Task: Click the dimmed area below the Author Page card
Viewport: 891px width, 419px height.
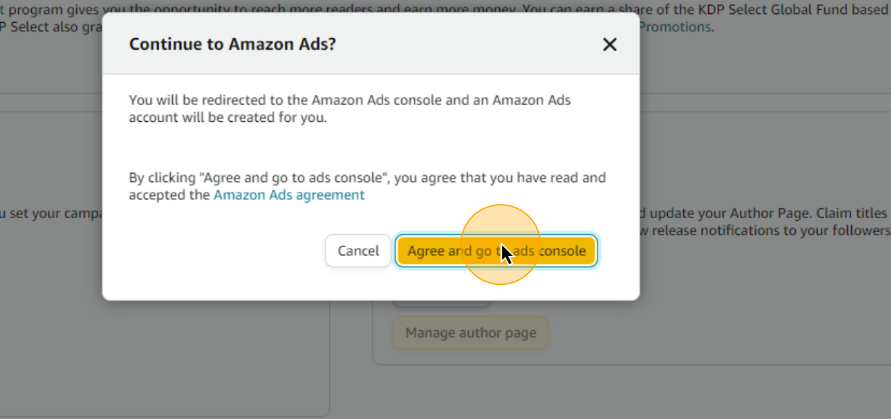Action: (x=631, y=392)
